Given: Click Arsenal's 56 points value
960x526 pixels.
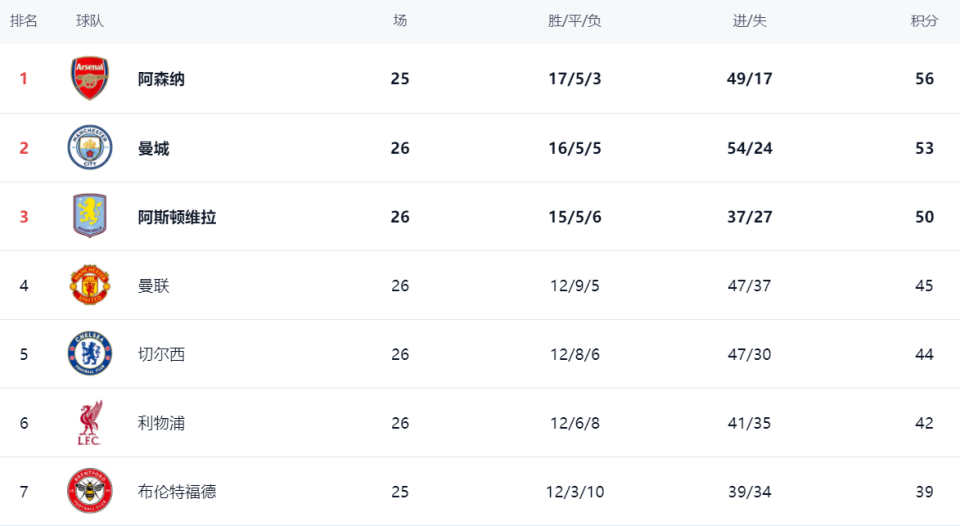Looking at the screenshot, I should click(x=924, y=79).
